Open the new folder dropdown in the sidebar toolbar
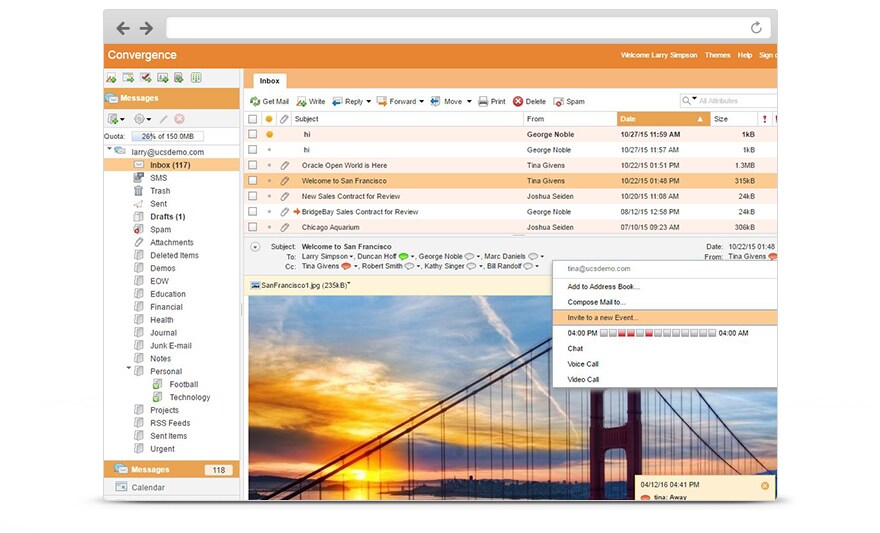 point(122,120)
